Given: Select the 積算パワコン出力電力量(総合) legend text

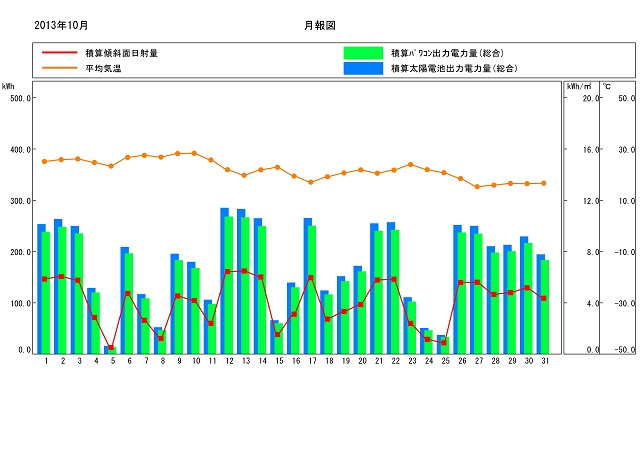Looking at the screenshot, I should coord(447,53).
